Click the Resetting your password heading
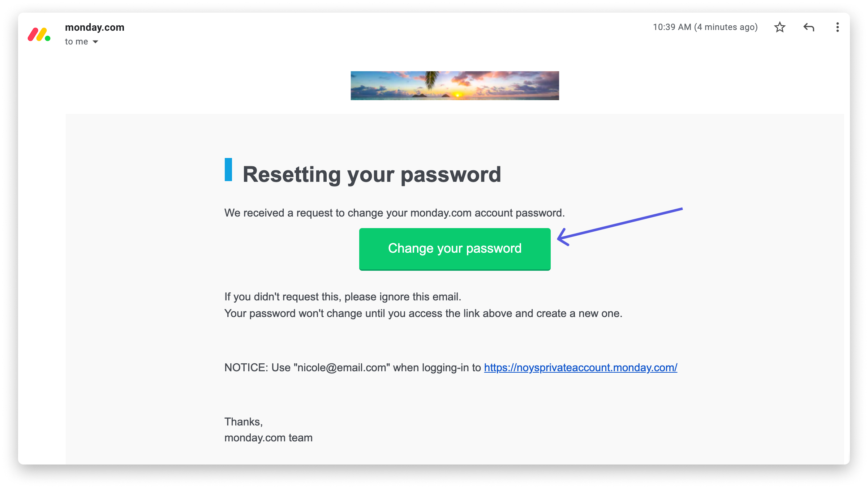This screenshot has height=488, width=868. tap(372, 174)
